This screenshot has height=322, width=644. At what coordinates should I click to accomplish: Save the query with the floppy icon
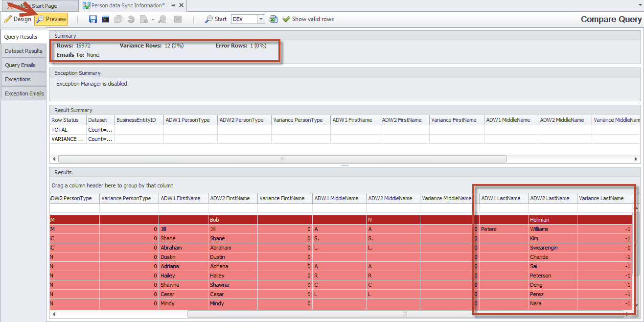click(93, 19)
